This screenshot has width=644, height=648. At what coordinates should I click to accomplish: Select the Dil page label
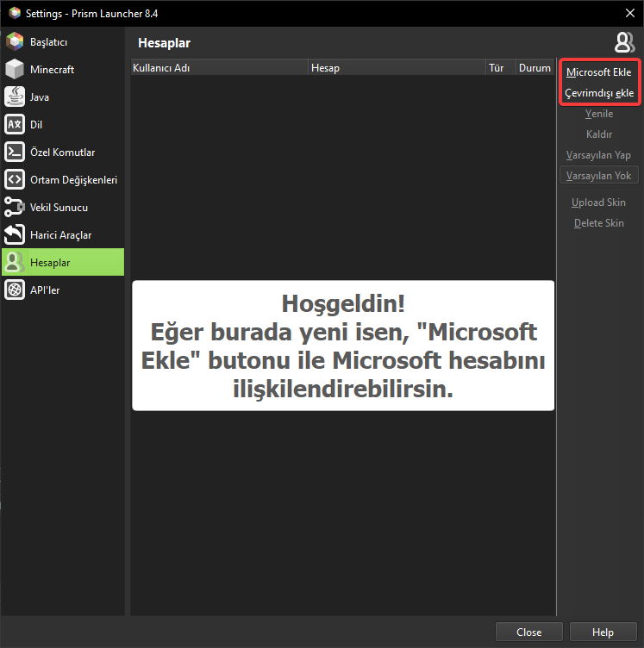36,125
